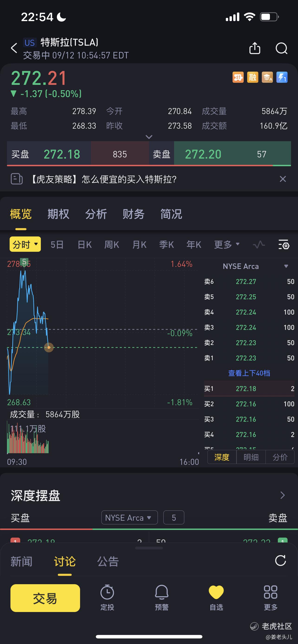The image size is (298, 644).
Task: Select 卖5 row at 272.25
Action: 249,297
